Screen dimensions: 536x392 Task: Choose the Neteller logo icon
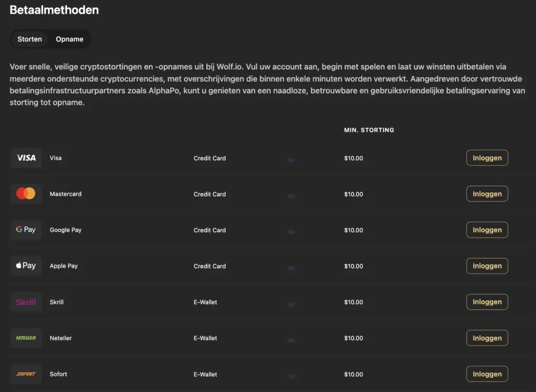click(x=26, y=338)
